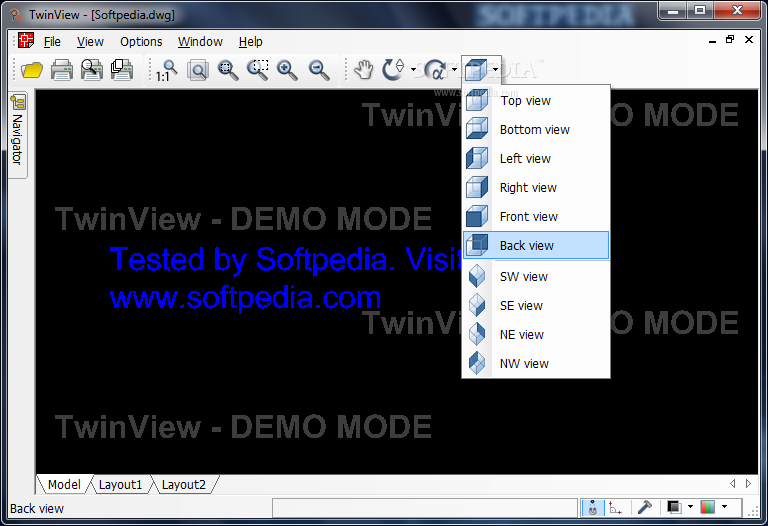This screenshot has height=526, width=768.
Task: Switch to the Layout1 tab
Action: 120,484
